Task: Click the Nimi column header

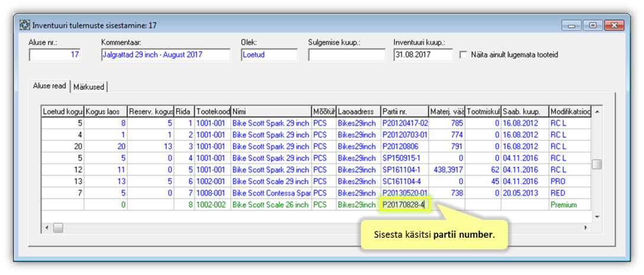Action: (x=271, y=111)
